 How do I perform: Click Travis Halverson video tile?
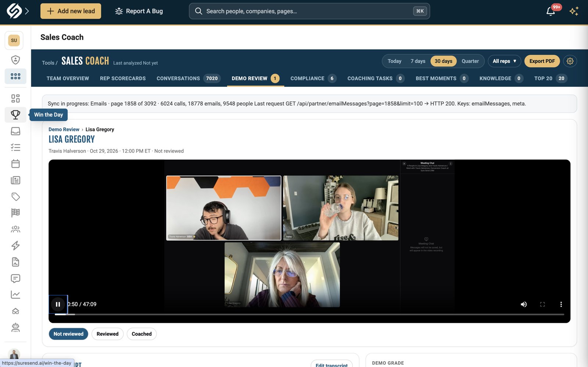tap(224, 208)
